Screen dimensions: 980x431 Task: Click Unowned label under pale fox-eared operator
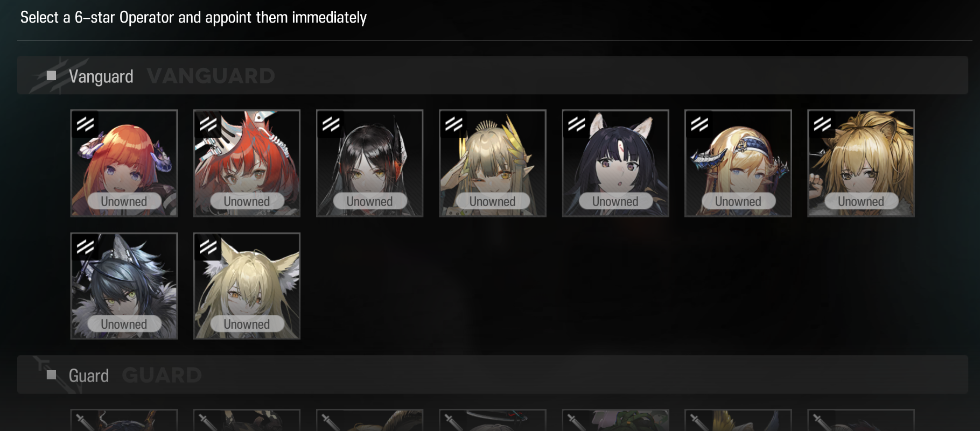pos(247,324)
